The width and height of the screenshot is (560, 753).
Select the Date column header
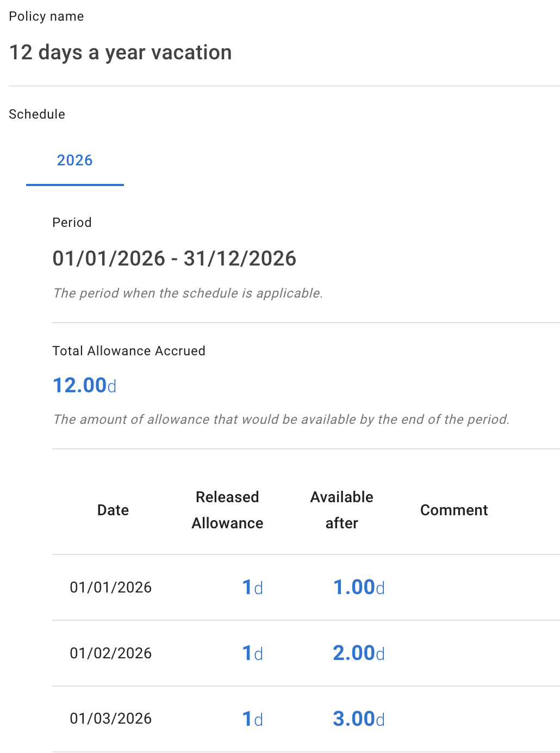click(113, 510)
